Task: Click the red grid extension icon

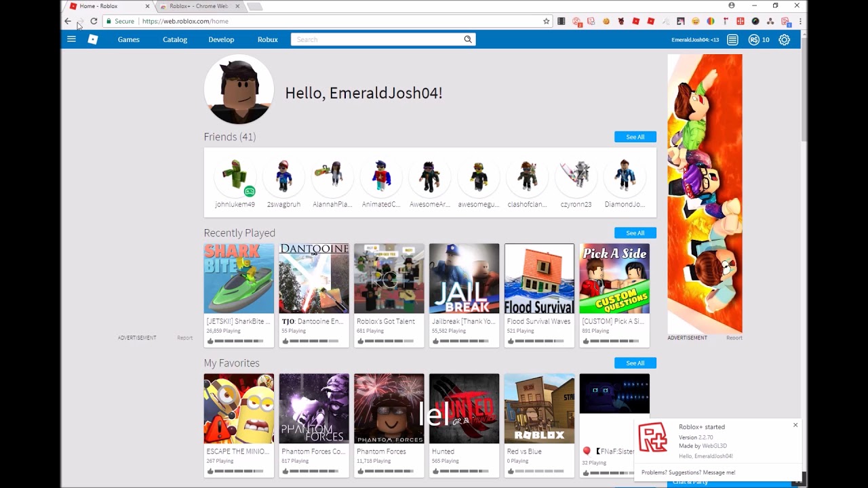Action: [x=741, y=21]
